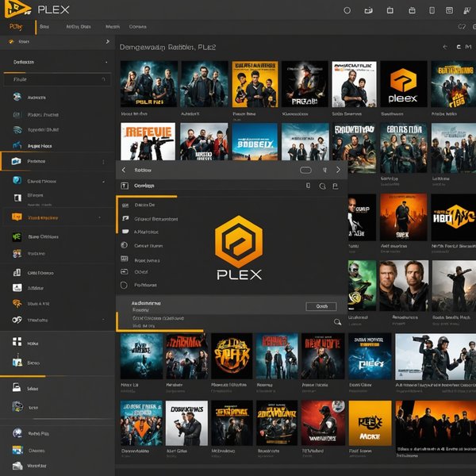Open the three-dot menu on the highlighted sidebar row
This screenshot has width=476, height=476.
click(x=103, y=162)
